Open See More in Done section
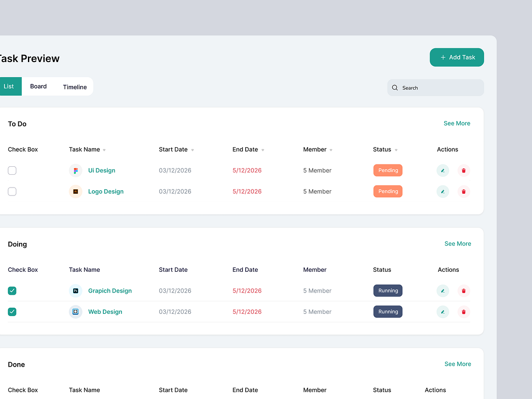 (458, 364)
